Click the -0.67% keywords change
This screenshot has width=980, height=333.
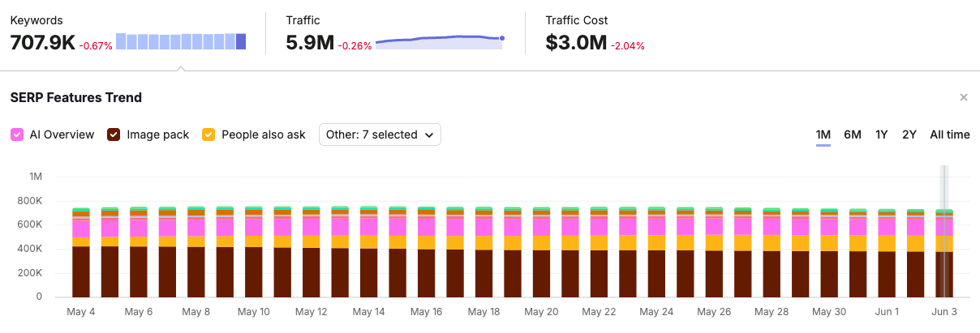(96, 45)
